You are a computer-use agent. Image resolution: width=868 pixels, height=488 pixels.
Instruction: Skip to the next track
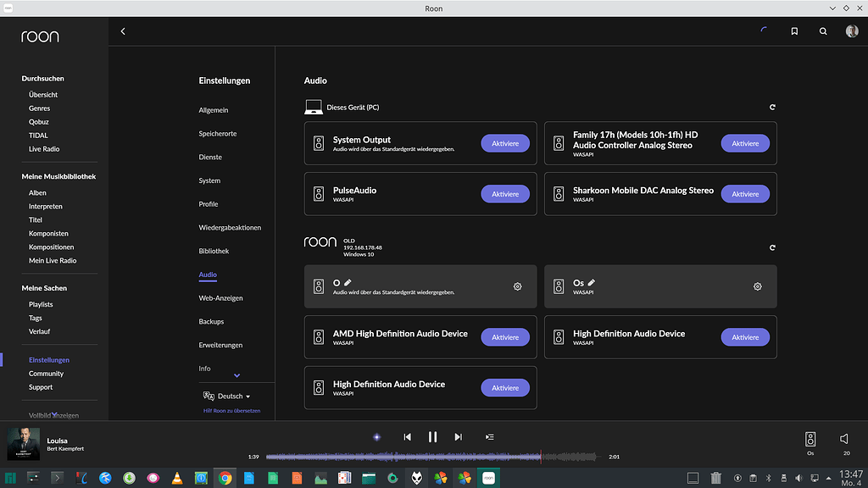(458, 437)
